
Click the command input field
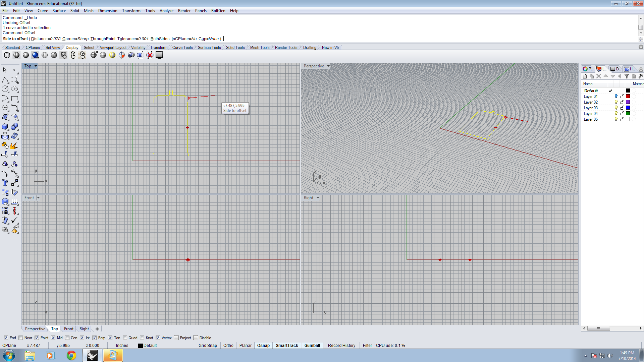322,39
